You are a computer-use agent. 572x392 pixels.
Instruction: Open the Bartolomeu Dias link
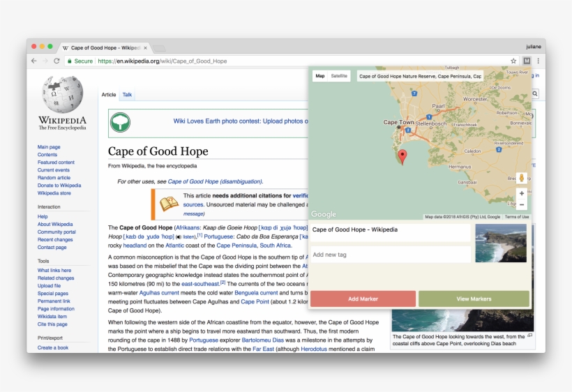263,340
